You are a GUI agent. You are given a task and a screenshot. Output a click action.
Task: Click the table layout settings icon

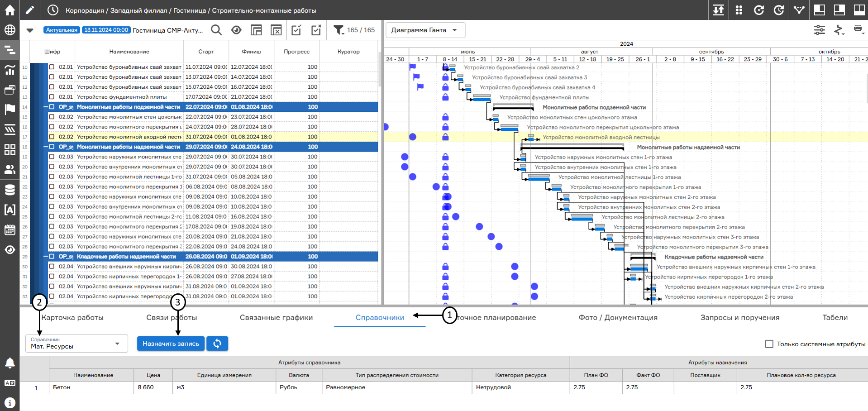coord(256,30)
